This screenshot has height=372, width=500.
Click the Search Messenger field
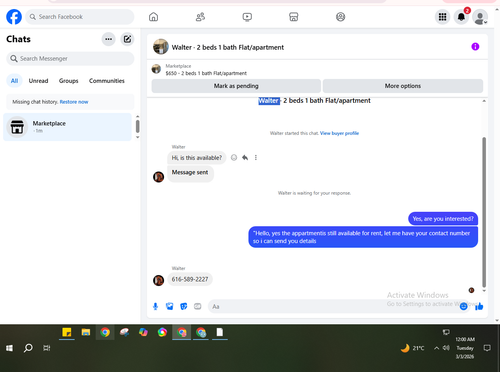coord(70,59)
